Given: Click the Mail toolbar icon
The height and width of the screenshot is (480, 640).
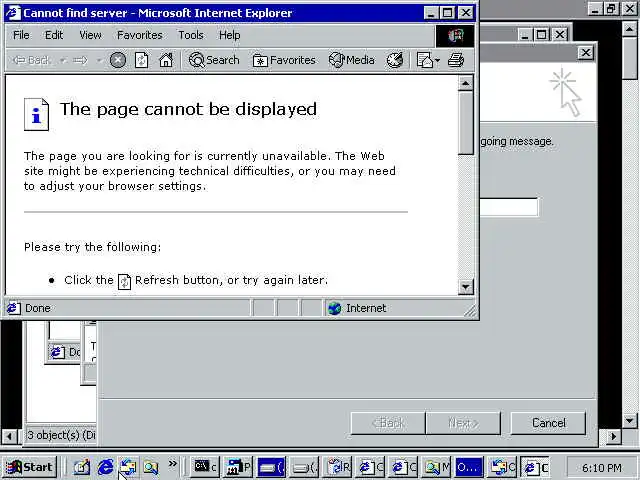Looking at the screenshot, I should (424, 60).
